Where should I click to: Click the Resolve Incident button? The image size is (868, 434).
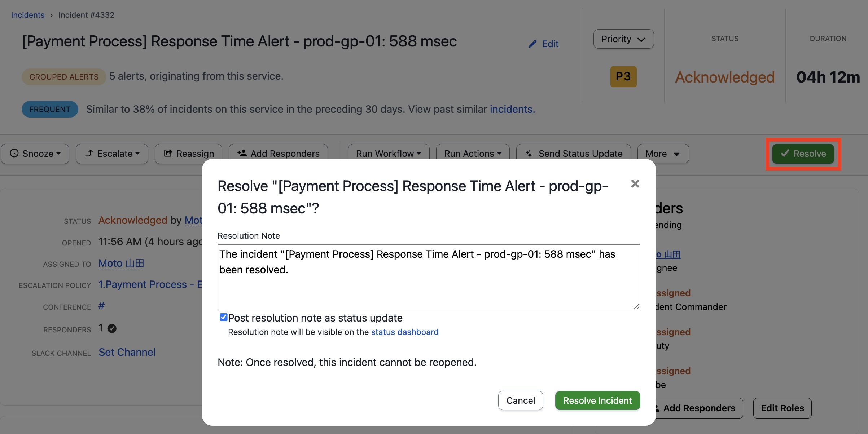[x=597, y=400]
